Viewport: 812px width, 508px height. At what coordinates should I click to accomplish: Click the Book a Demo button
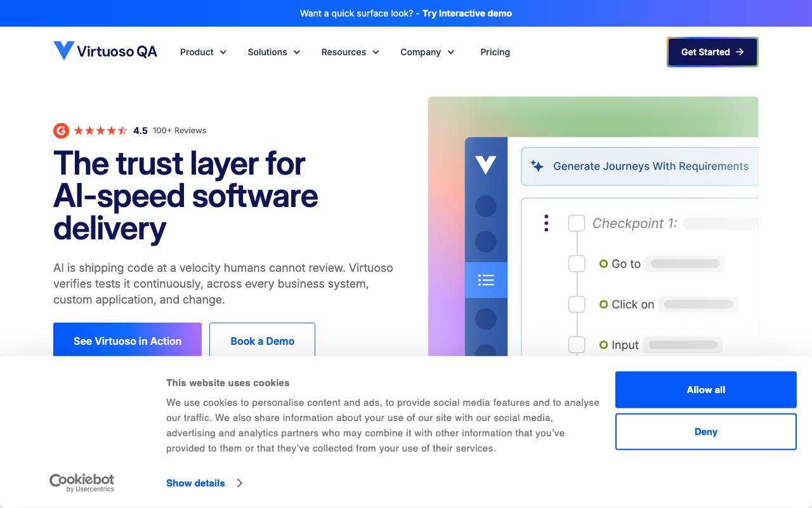[262, 340]
